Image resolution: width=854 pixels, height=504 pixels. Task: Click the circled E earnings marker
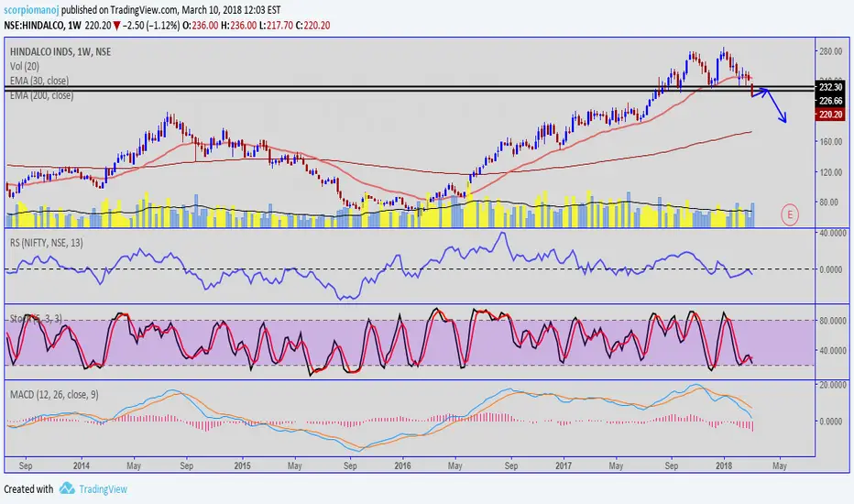coord(790,214)
